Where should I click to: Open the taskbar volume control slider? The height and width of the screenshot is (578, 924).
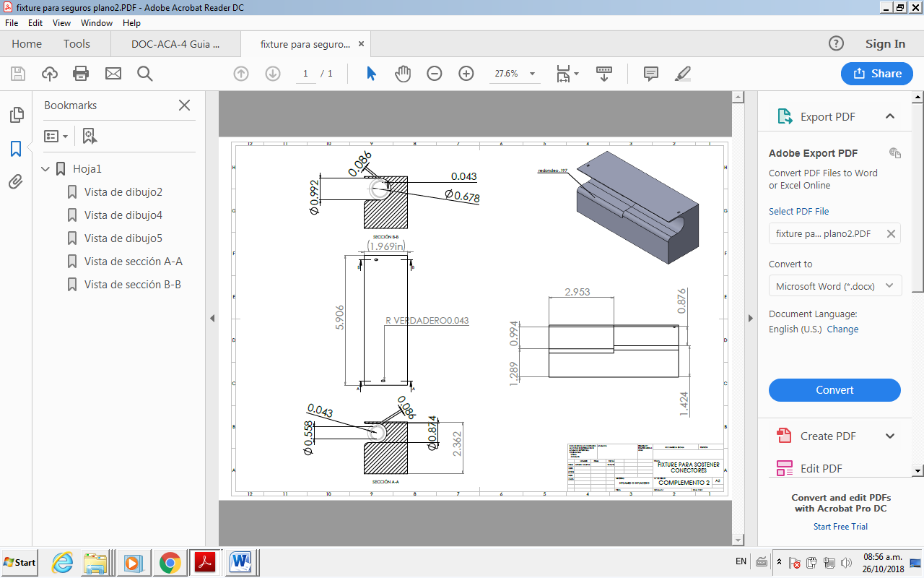pos(846,562)
